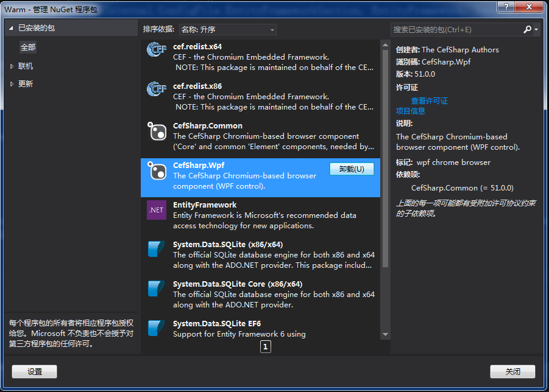Go to page 1 of results

[x=266, y=346]
